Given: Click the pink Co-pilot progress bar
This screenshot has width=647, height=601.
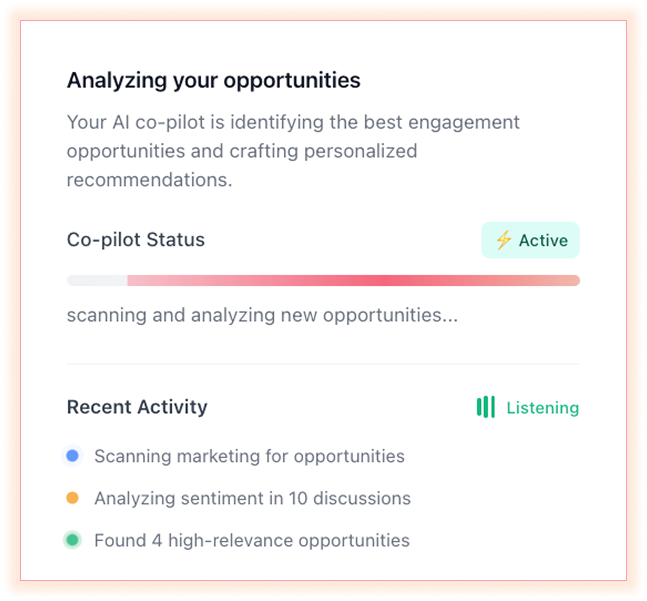Looking at the screenshot, I should (352, 281).
